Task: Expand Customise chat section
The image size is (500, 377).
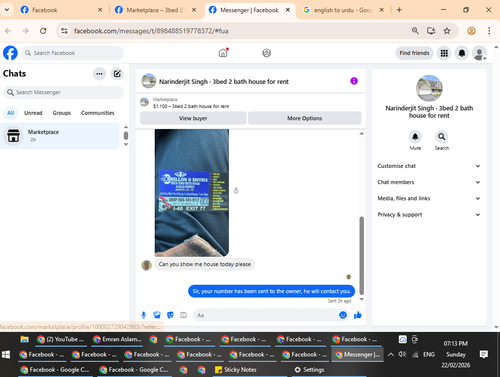Action: 429,166
